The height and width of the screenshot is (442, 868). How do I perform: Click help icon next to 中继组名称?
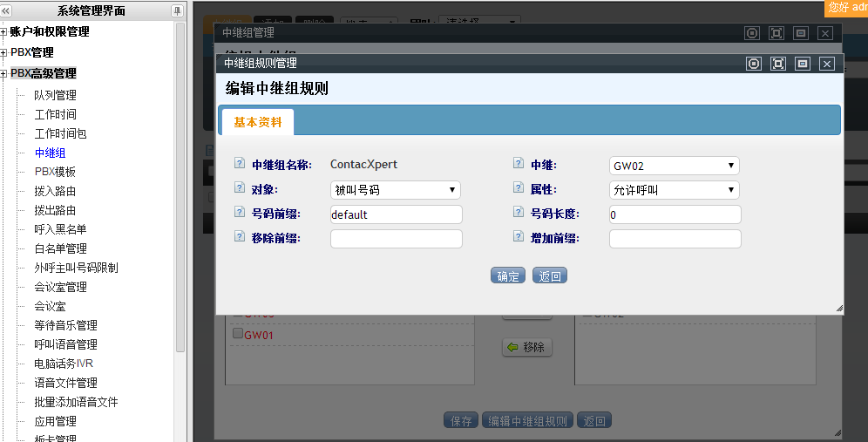[240, 164]
